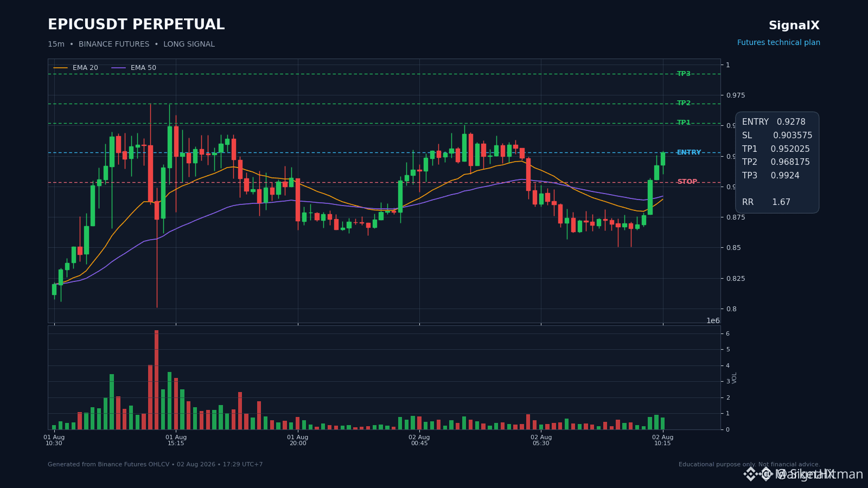Click the ENTRY 0.9278 row in info box
The width and height of the screenshot is (868, 488).
point(774,122)
